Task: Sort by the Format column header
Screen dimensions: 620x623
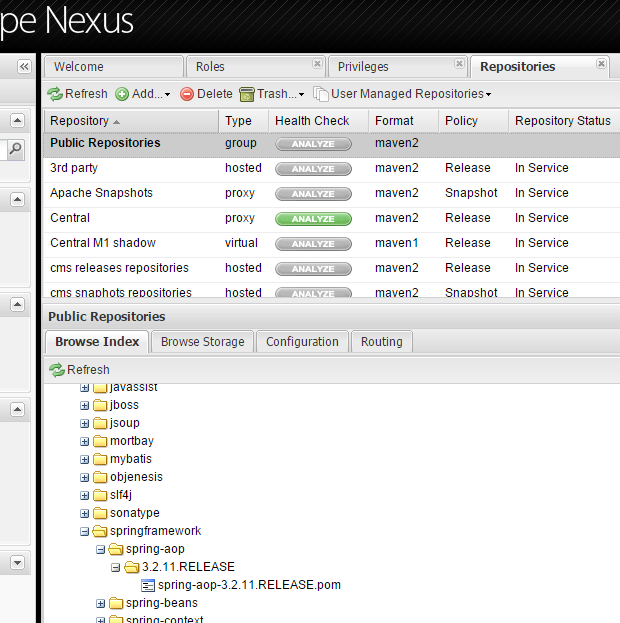Action: tap(403, 121)
